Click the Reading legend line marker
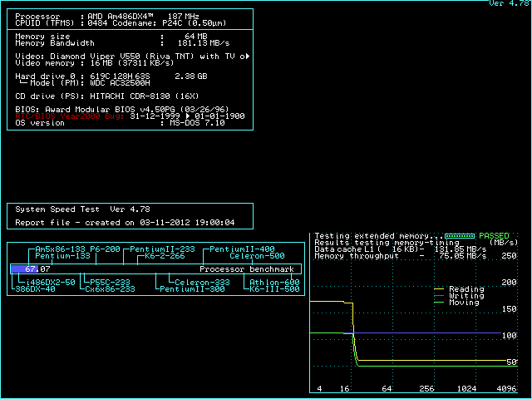532x399 pixels. 441,289
